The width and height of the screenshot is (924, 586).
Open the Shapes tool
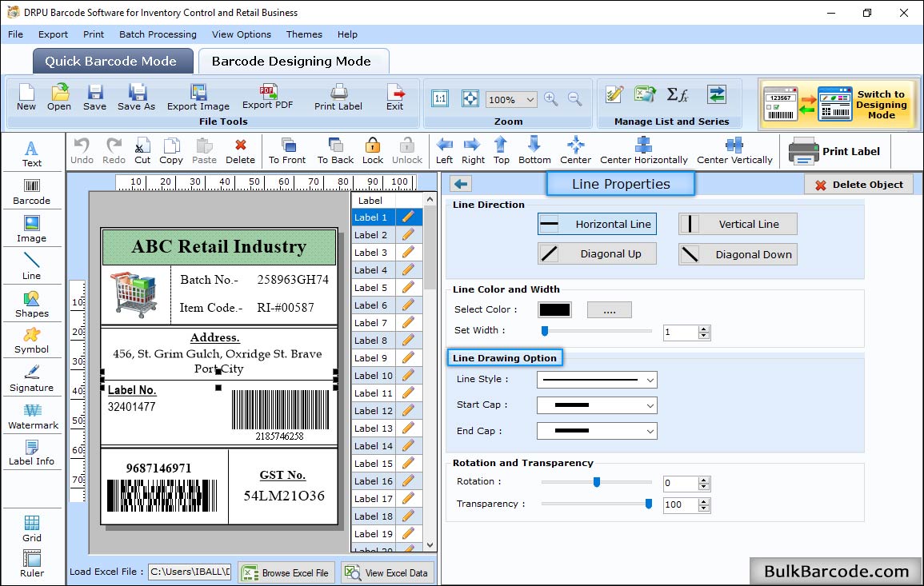32,304
